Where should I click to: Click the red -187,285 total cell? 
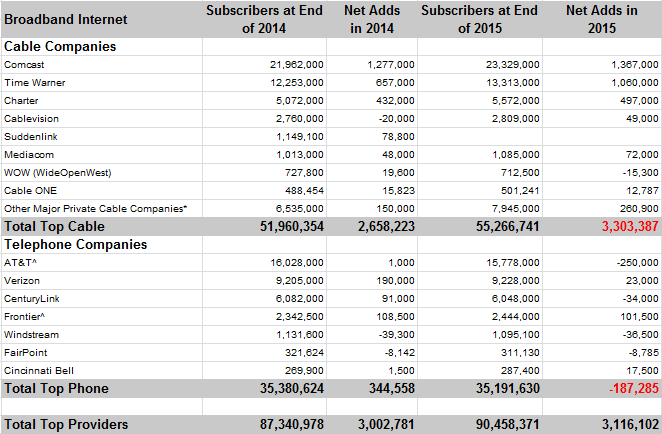tap(634, 389)
